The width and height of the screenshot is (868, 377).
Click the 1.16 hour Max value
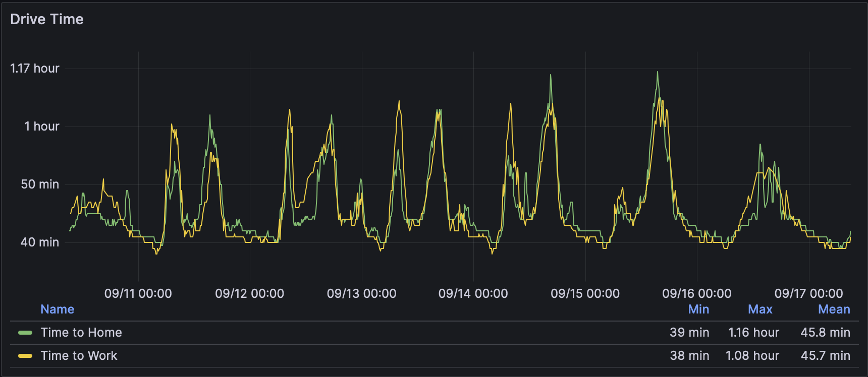(754, 333)
